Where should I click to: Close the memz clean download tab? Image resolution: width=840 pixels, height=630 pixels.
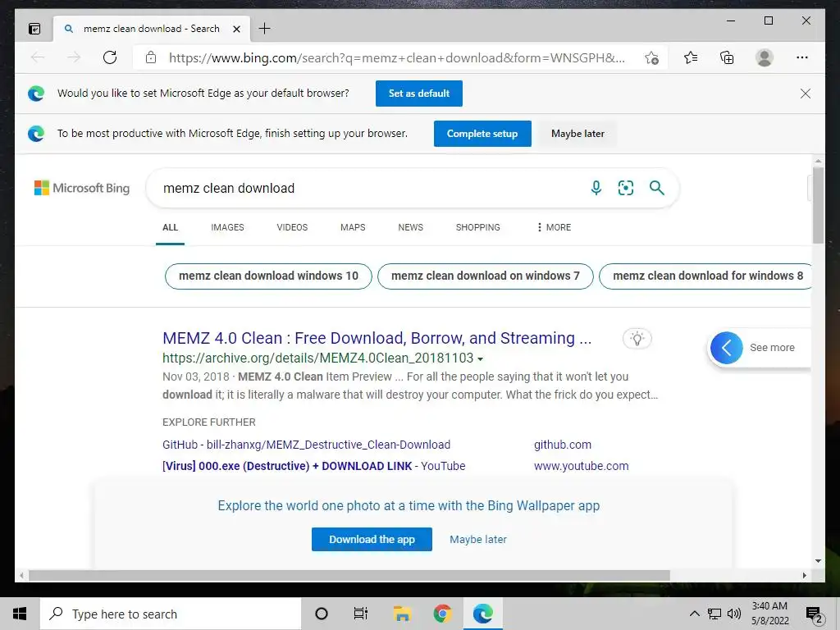click(x=236, y=29)
